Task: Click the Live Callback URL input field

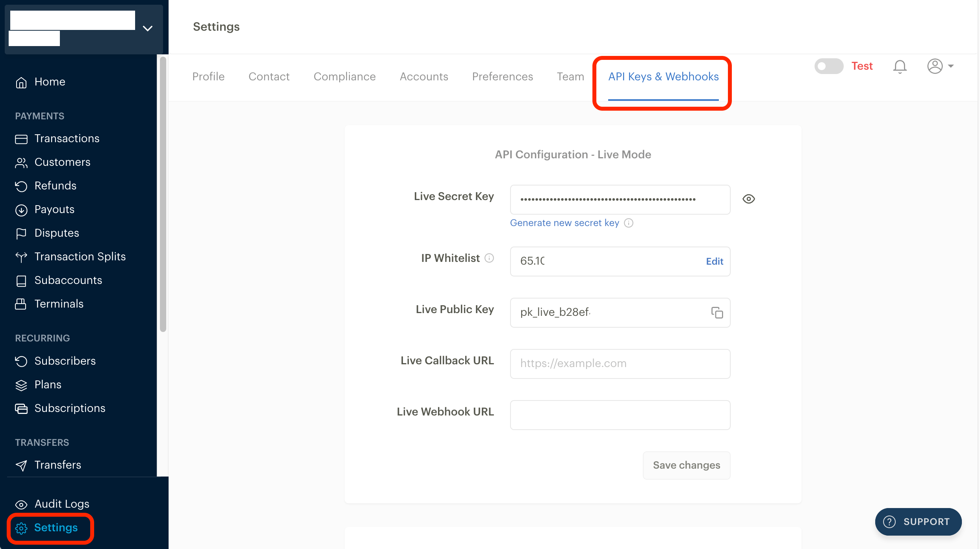Action: click(x=620, y=364)
